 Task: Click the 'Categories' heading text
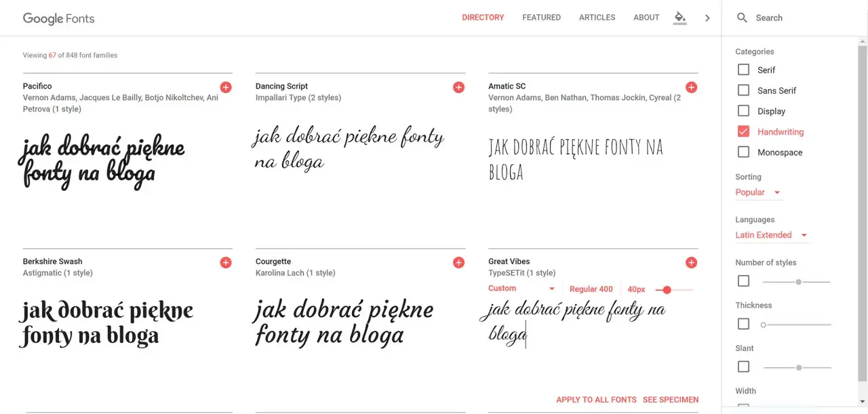tap(754, 52)
